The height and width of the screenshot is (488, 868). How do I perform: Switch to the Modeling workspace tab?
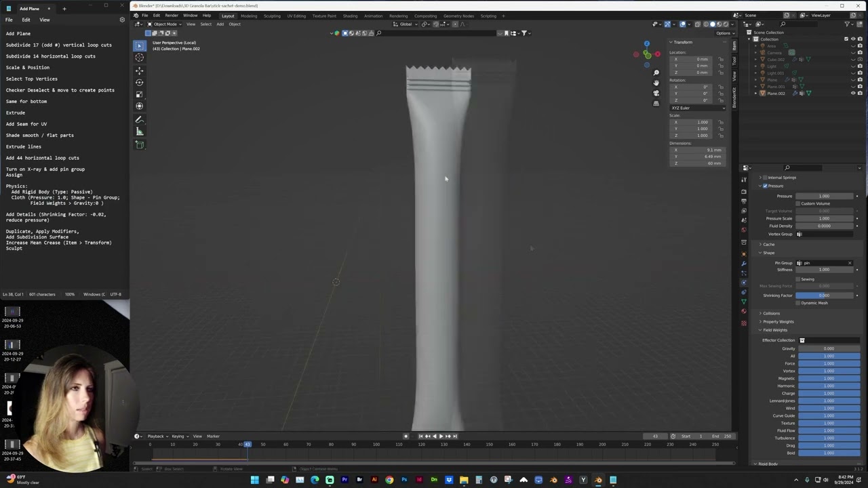pyautogui.click(x=249, y=16)
